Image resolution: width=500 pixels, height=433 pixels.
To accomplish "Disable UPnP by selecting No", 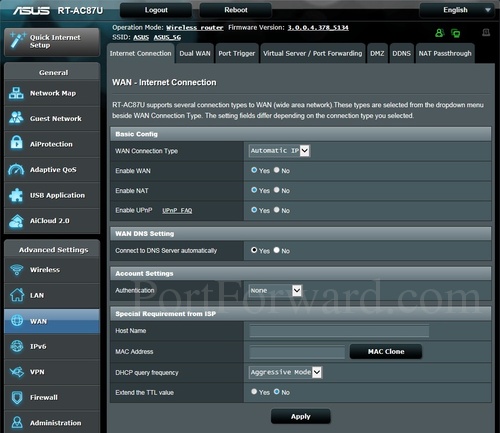I will click(277, 210).
